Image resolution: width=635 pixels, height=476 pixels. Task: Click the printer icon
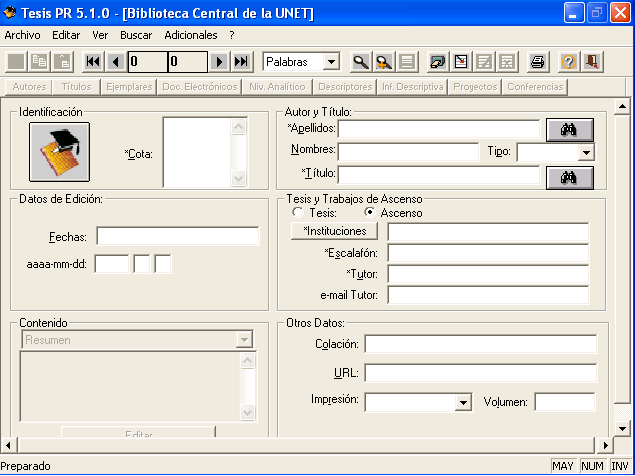coord(538,62)
